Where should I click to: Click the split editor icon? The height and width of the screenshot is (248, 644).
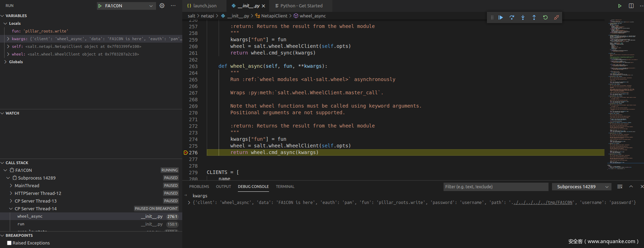[631, 6]
